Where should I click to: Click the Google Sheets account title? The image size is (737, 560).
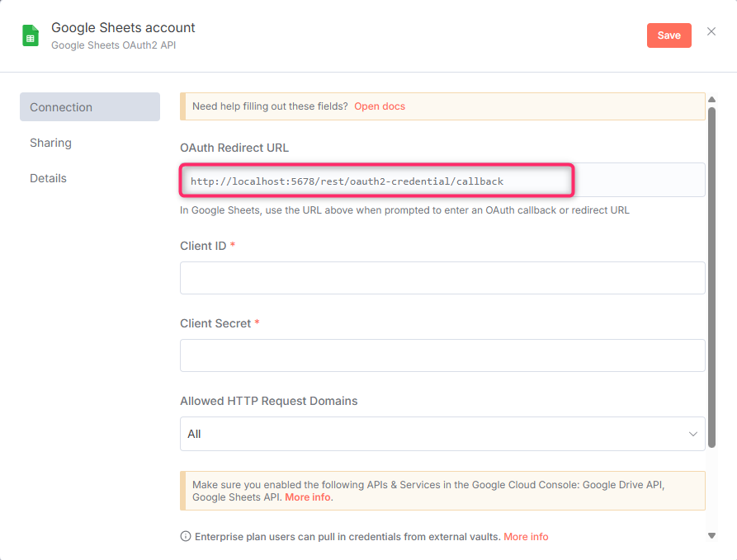coord(123,28)
